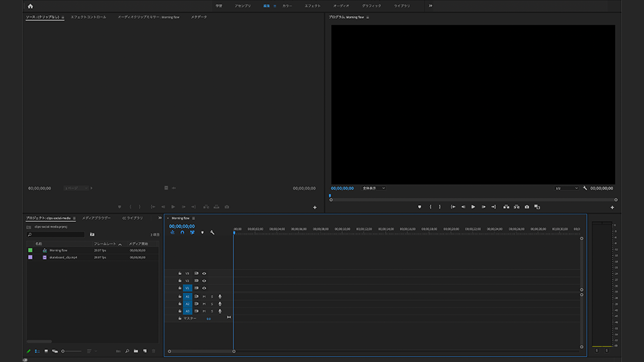The width and height of the screenshot is (644, 362).
Task: Expand the workspace overflow chevron menu
Action: pyautogui.click(x=430, y=5)
